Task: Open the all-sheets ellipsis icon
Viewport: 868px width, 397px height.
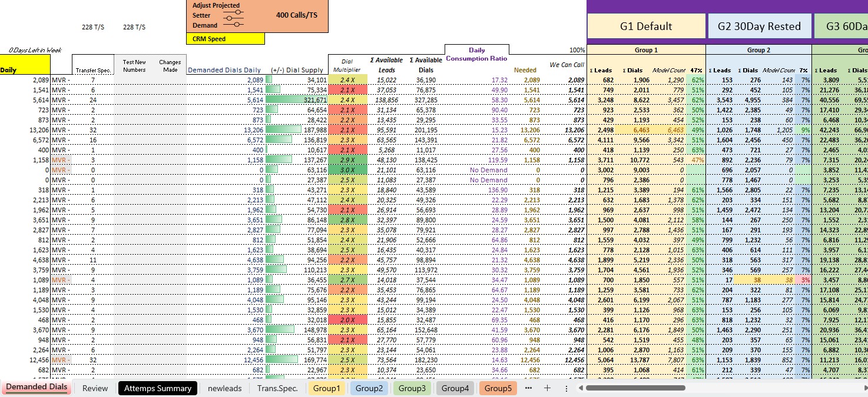Action: coord(529,388)
